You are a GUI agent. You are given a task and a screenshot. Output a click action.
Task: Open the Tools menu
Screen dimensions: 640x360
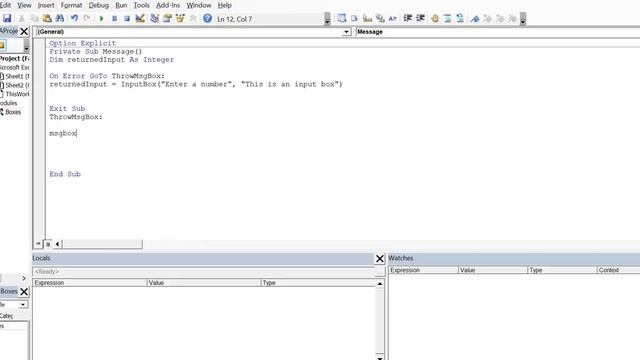point(141,5)
